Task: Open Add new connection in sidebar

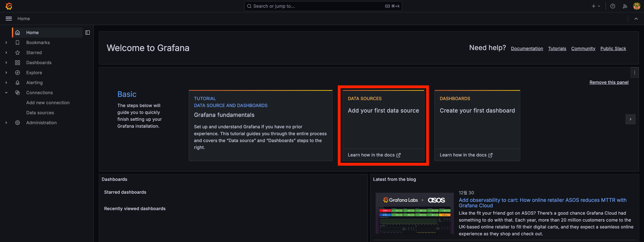Action: (x=48, y=103)
